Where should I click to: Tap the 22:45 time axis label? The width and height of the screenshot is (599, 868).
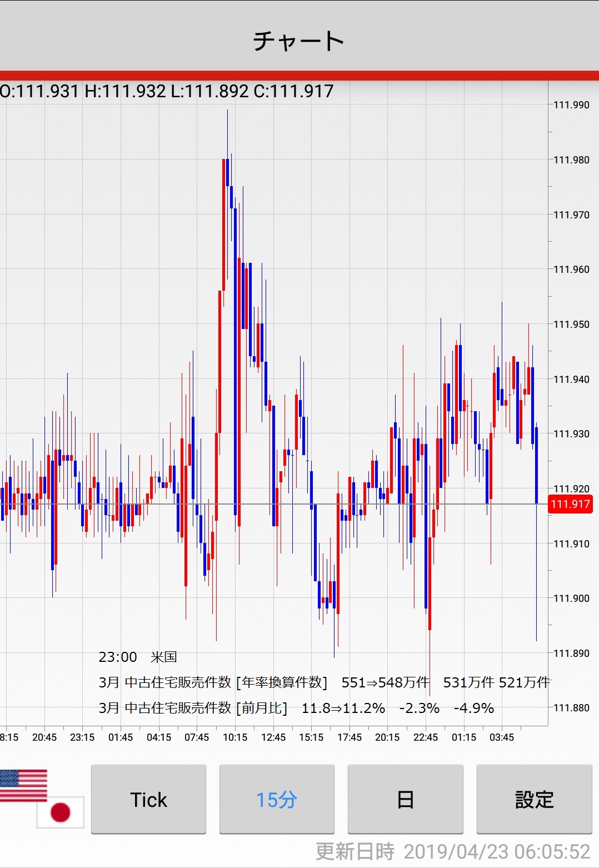click(426, 737)
